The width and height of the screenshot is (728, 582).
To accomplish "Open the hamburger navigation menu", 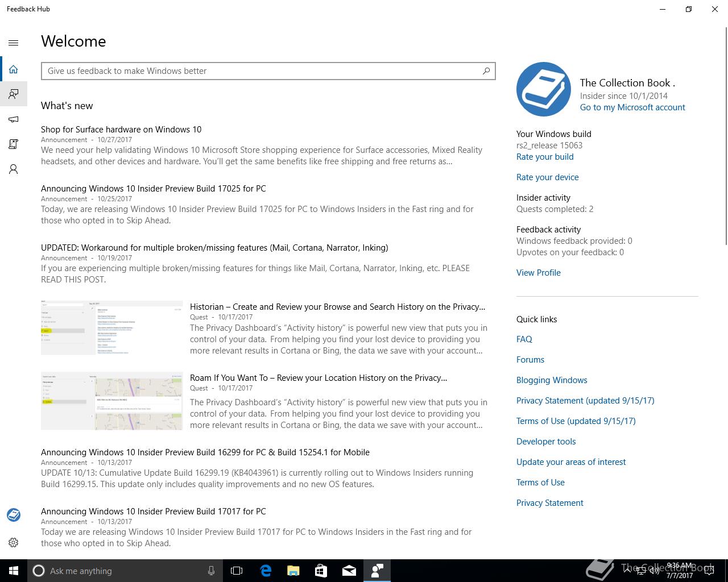I will pyautogui.click(x=14, y=43).
